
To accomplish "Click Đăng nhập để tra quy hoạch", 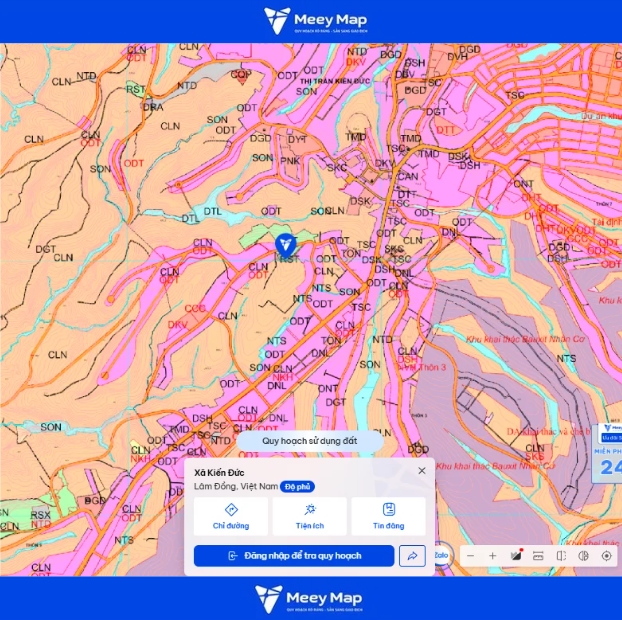I will point(294,556).
